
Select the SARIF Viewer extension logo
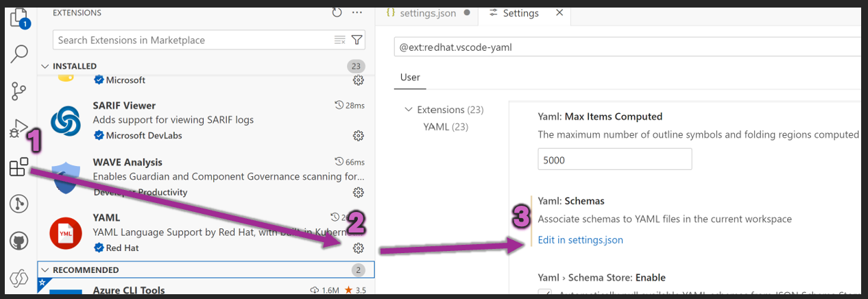pos(67,121)
